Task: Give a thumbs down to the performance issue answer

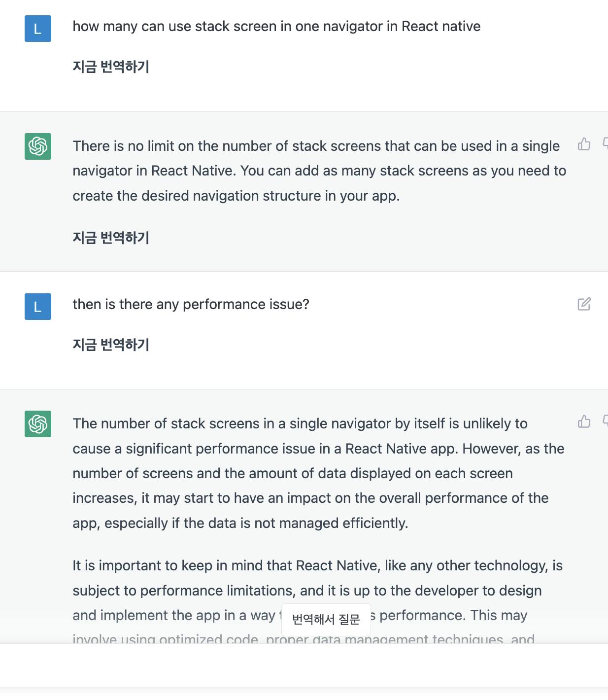Action: pyautogui.click(x=606, y=421)
